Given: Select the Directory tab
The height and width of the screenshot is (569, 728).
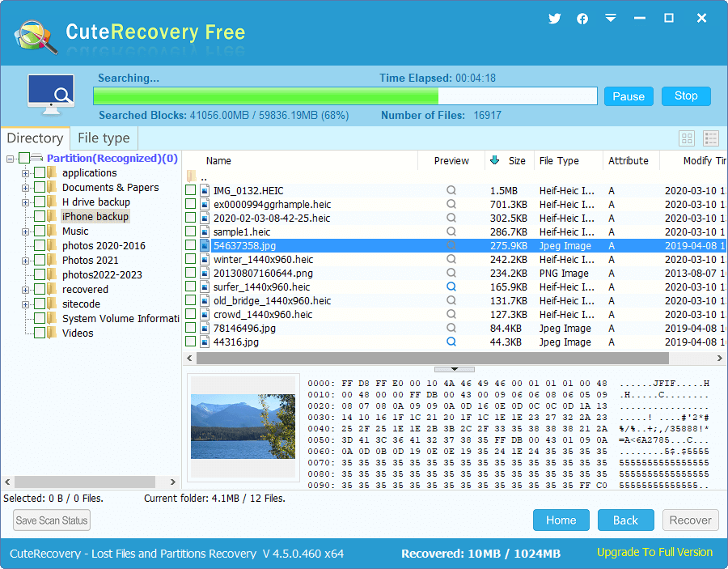Looking at the screenshot, I should pos(35,138).
